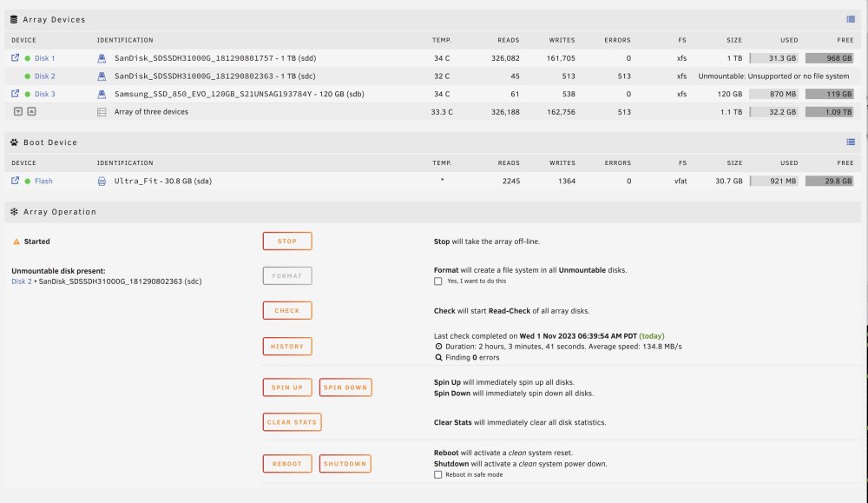
Task: Open Disk 1 external link icon
Action: coord(15,57)
